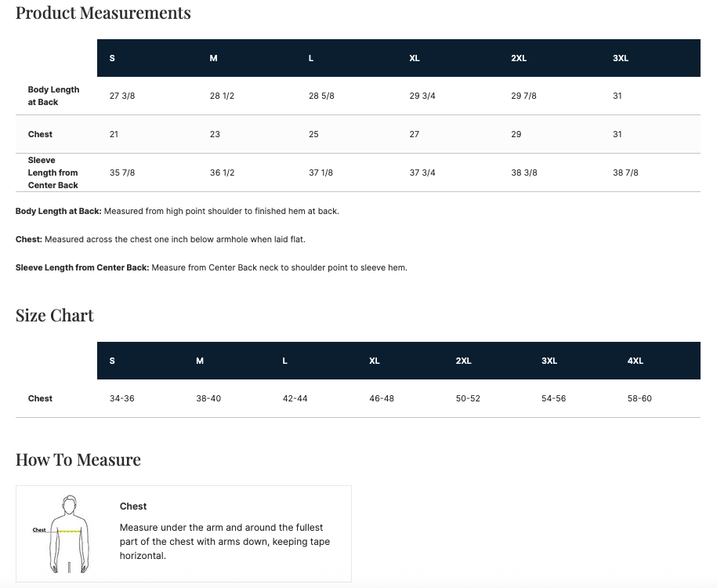Screen dimensions: 717x588
Task: Select the 2XL column header in Product Measurements
Action: click(519, 59)
